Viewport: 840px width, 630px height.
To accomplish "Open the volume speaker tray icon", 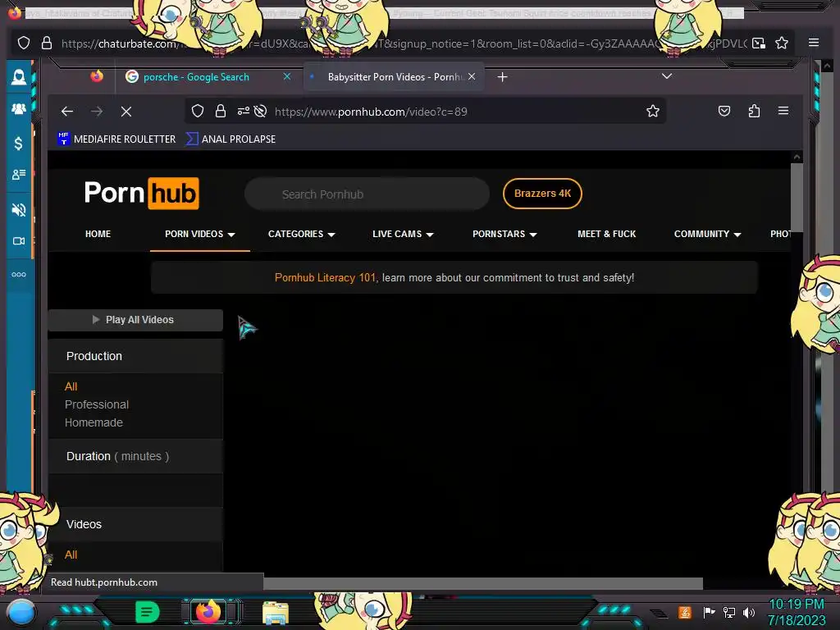I will tap(749, 612).
